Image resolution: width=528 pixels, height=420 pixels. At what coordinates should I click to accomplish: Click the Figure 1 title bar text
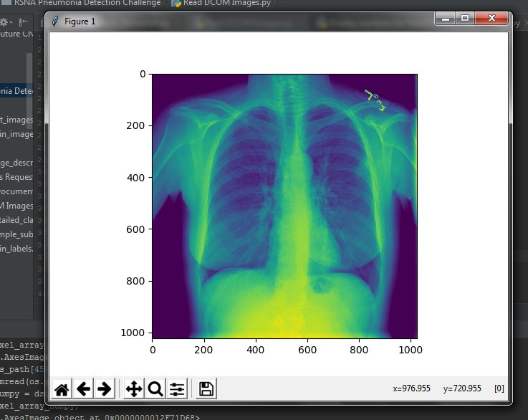tap(80, 22)
